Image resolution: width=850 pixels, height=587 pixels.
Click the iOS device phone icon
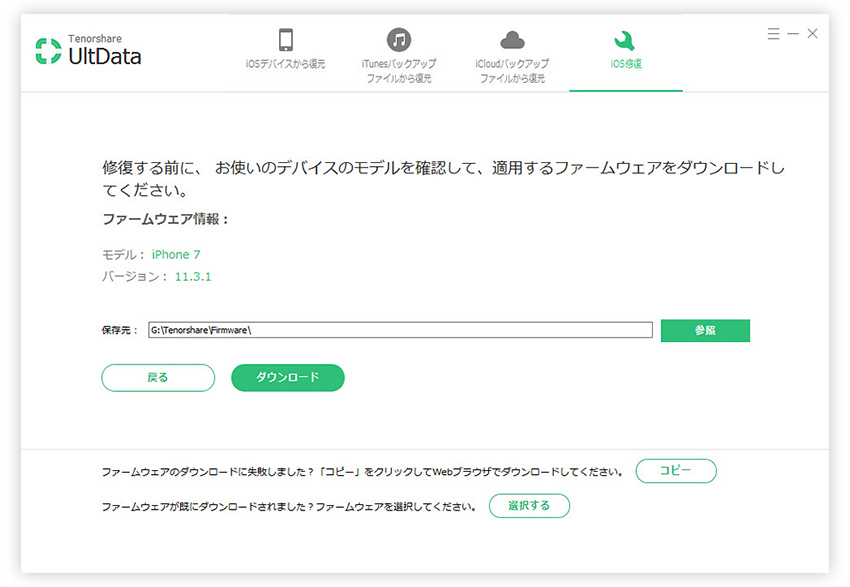286,40
